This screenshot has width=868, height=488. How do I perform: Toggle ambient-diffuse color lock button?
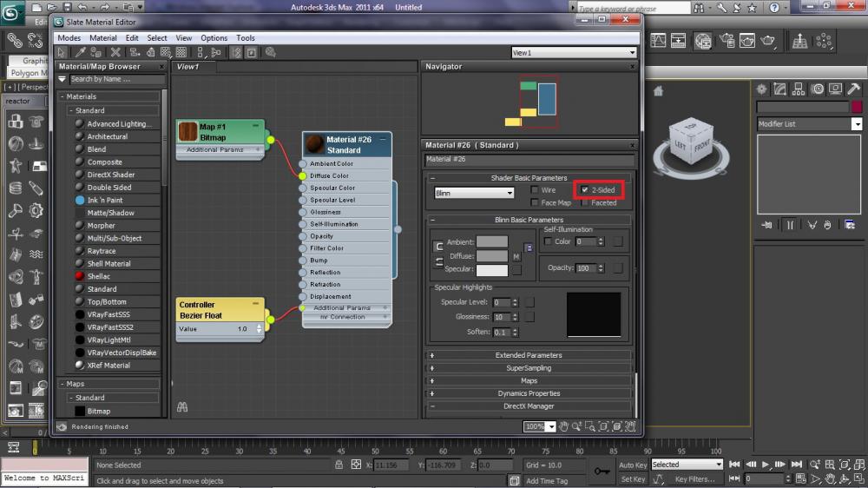(438, 247)
